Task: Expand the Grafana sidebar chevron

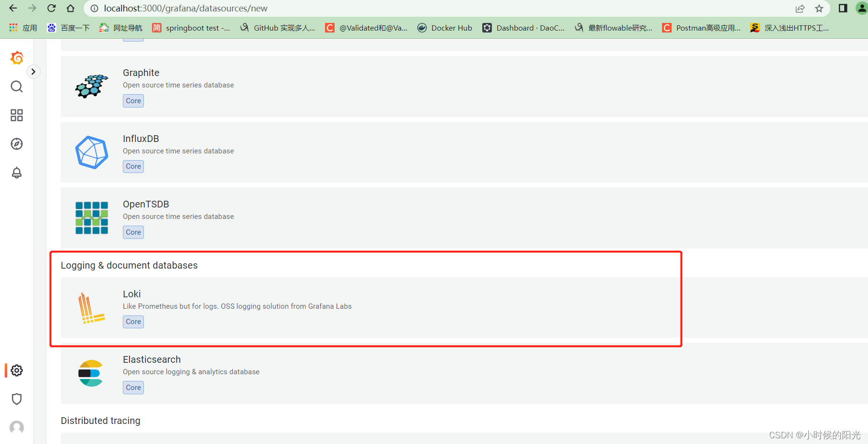Action: pos(33,71)
